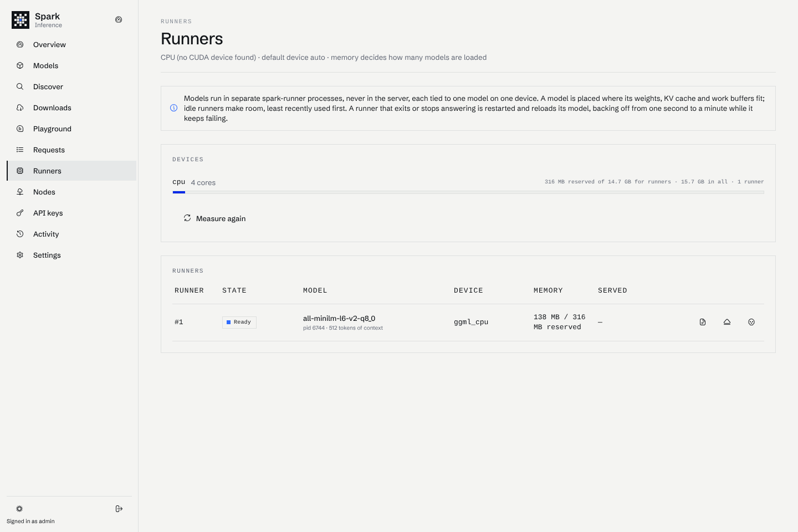This screenshot has width=798, height=532.
Task: Click the '138 MB / 316 MB reserved' cell
Action: tap(560, 322)
